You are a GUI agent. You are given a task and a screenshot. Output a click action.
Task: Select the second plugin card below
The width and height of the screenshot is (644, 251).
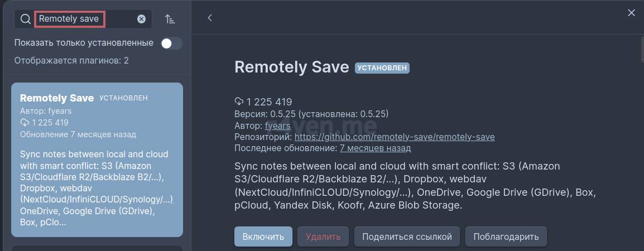[97, 248]
